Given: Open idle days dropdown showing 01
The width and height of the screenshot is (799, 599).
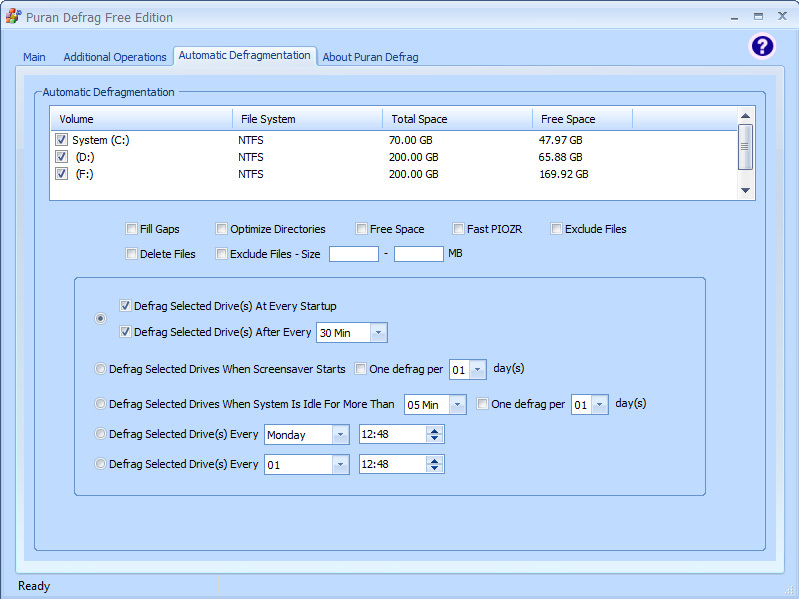Looking at the screenshot, I should coord(600,404).
